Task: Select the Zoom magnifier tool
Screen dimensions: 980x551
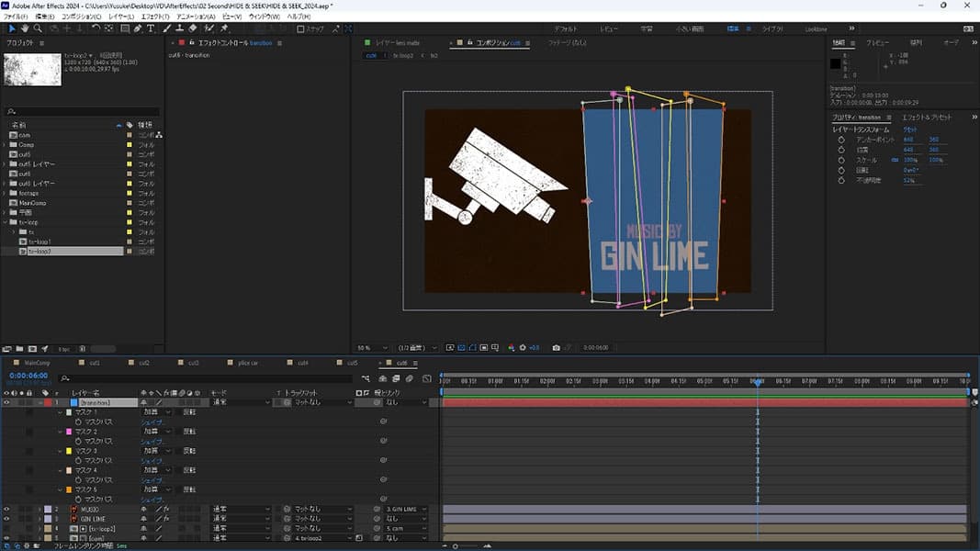Action: [39, 28]
